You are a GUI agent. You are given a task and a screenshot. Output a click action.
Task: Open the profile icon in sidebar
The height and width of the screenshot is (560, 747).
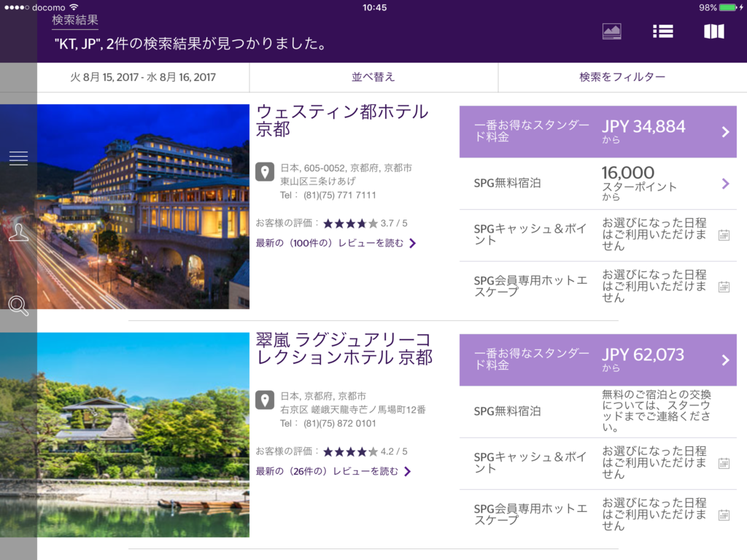tap(18, 233)
